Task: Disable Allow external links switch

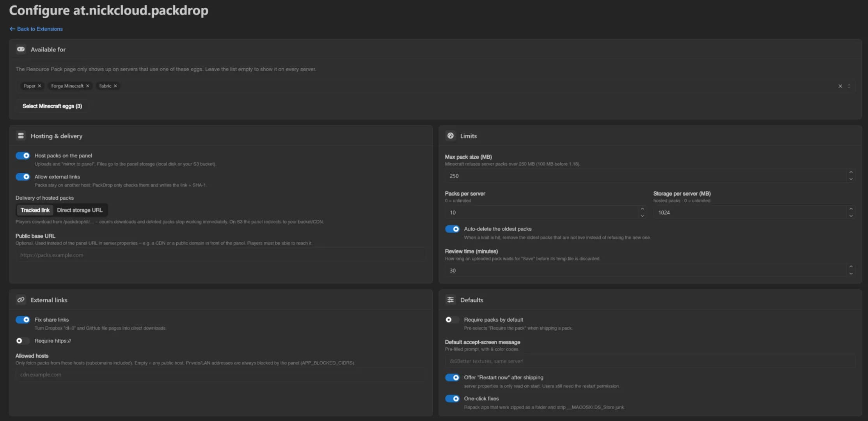Action: coord(23,177)
